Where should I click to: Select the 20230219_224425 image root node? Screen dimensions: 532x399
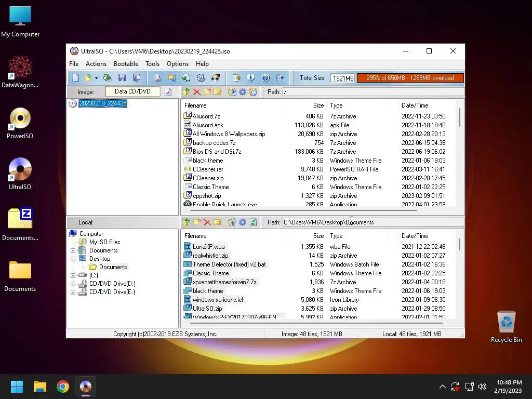(x=103, y=103)
